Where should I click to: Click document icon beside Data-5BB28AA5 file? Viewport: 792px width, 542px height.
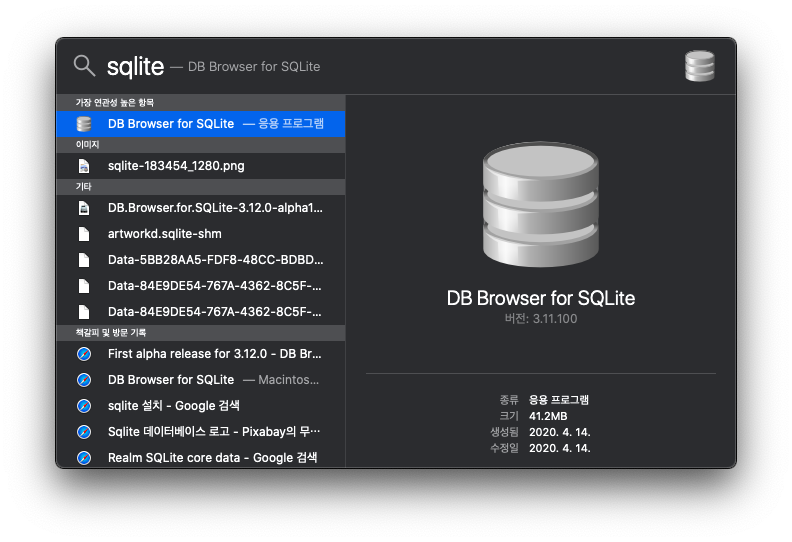pyautogui.click(x=84, y=260)
